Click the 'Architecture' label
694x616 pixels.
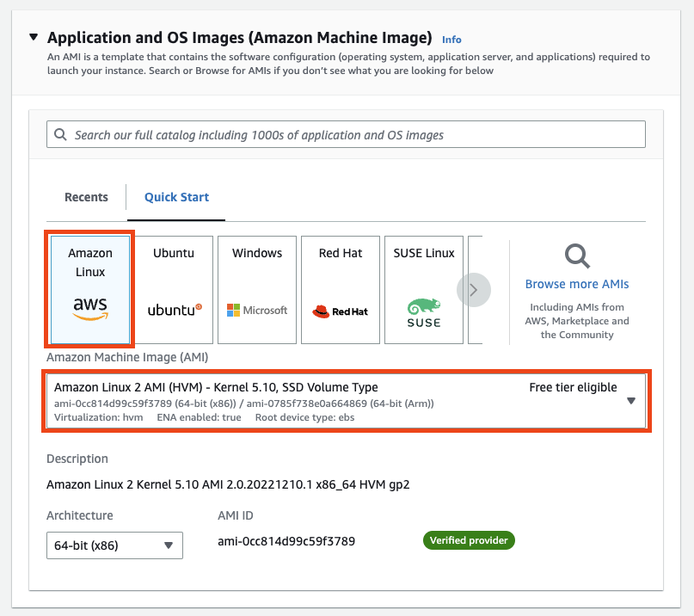point(80,515)
